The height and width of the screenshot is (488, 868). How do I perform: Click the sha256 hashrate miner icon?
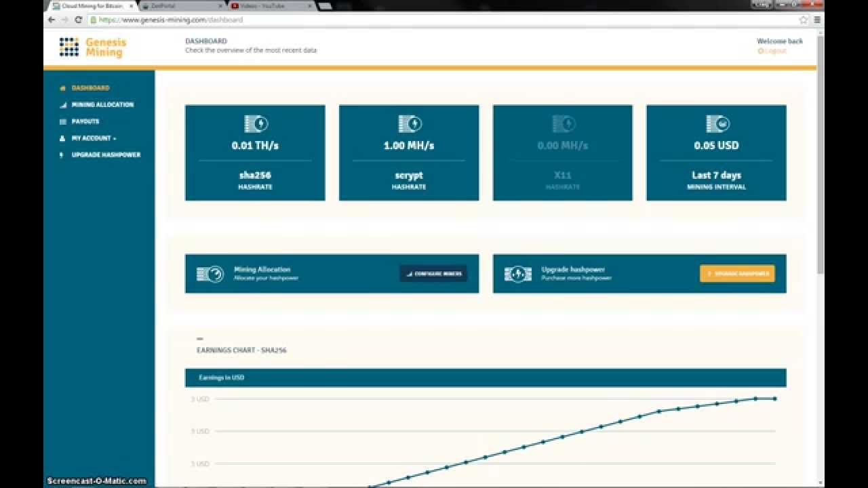click(x=256, y=123)
